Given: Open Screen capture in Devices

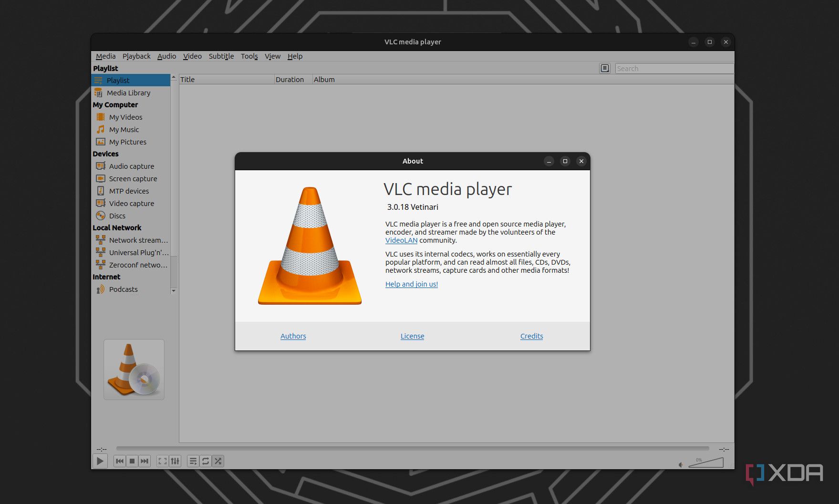Looking at the screenshot, I should pos(133,178).
